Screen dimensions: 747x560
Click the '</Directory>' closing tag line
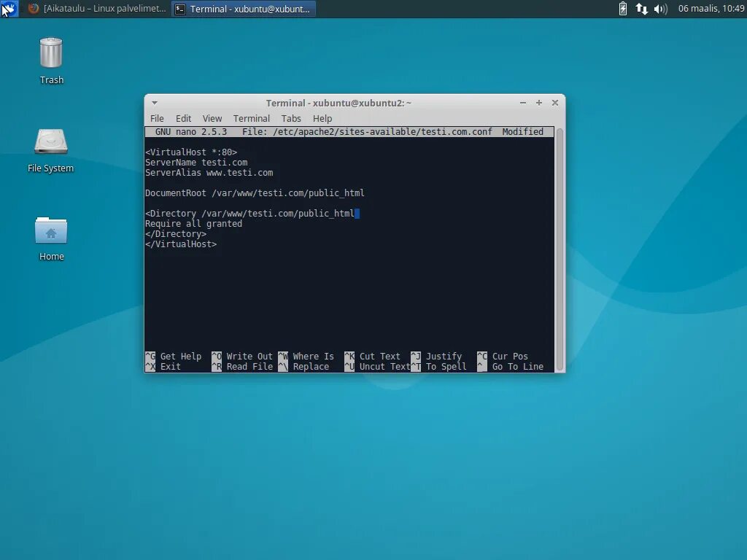[x=176, y=234]
